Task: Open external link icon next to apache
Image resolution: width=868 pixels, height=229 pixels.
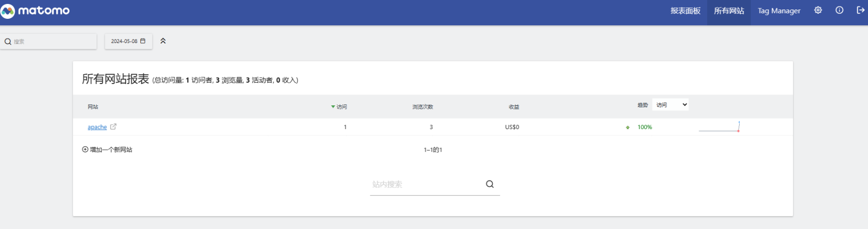Action: coord(113,127)
